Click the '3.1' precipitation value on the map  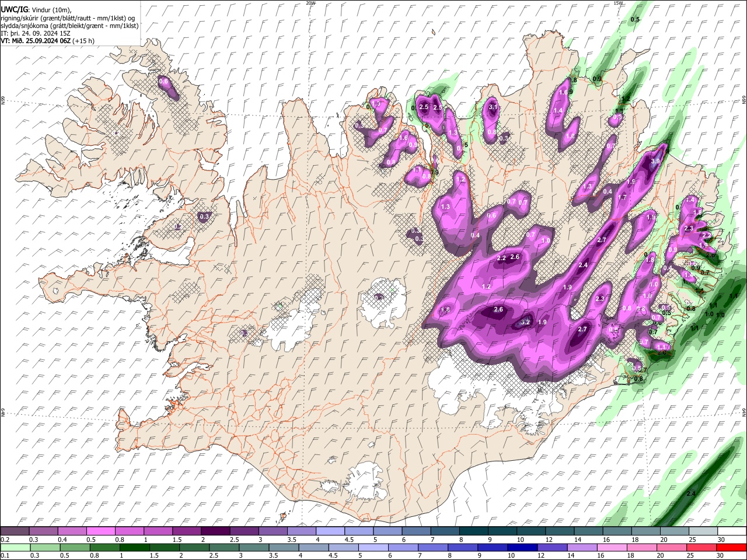tap(493, 107)
